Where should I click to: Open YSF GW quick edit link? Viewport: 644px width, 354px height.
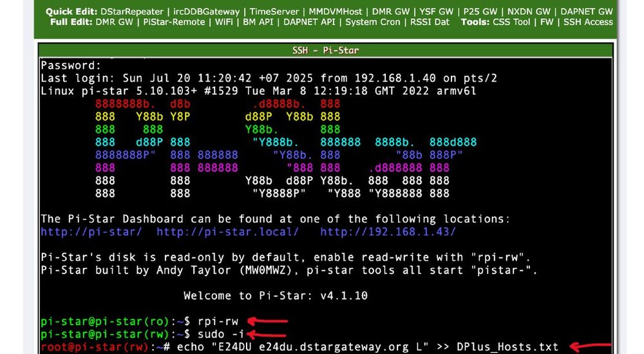(x=436, y=12)
